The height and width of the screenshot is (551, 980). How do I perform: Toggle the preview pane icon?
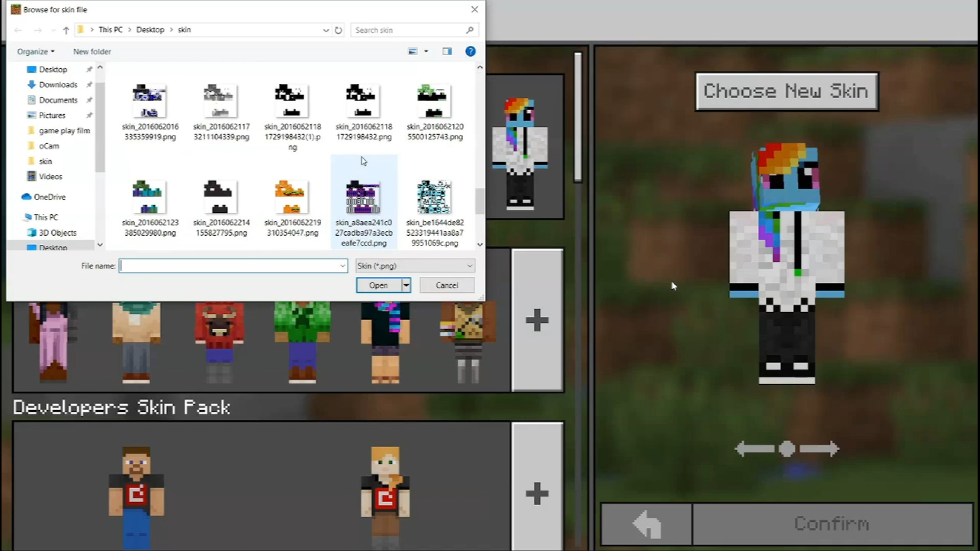(x=447, y=52)
